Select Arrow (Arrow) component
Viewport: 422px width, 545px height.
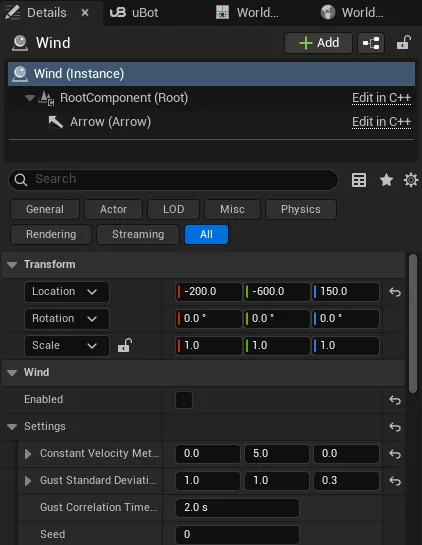110,122
